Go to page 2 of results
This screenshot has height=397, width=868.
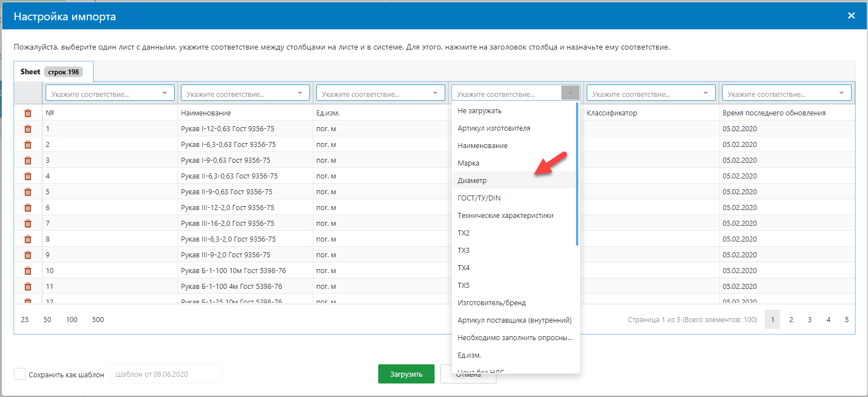791,320
